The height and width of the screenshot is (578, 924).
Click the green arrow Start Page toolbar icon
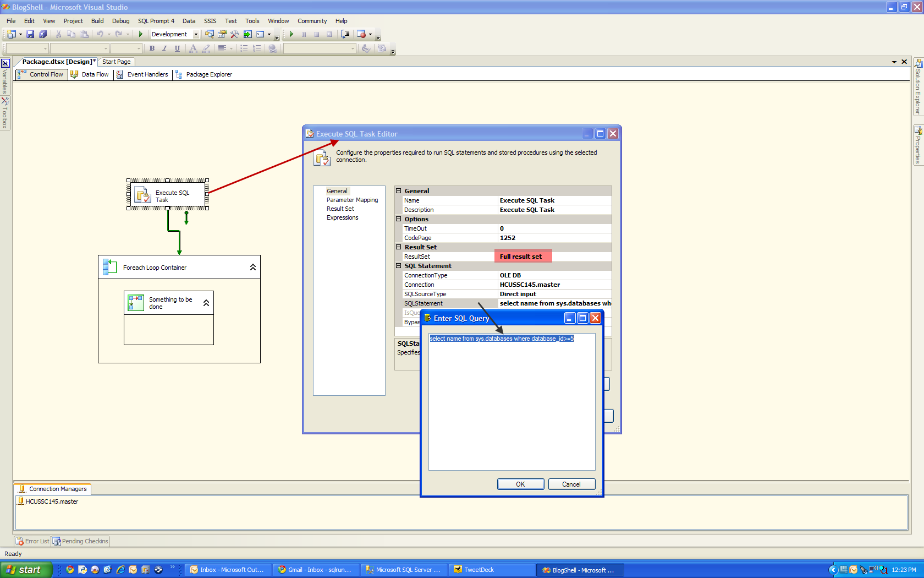(248, 34)
